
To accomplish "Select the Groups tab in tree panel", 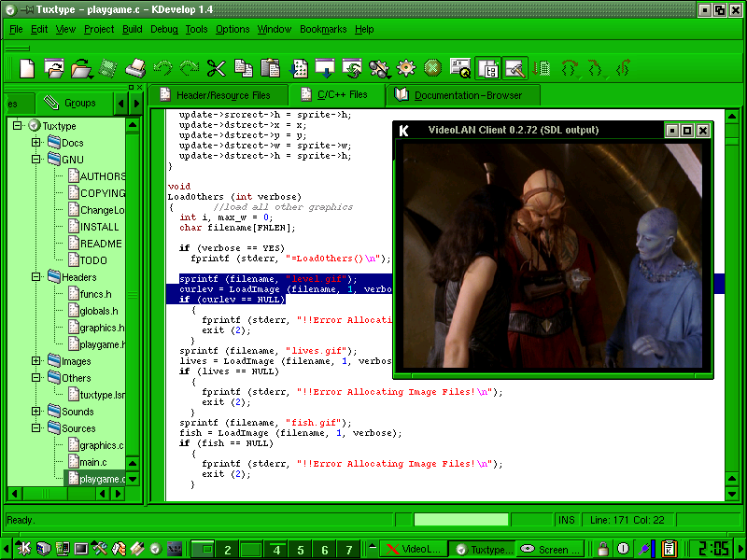I will pyautogui.click(x=75, y=103).
